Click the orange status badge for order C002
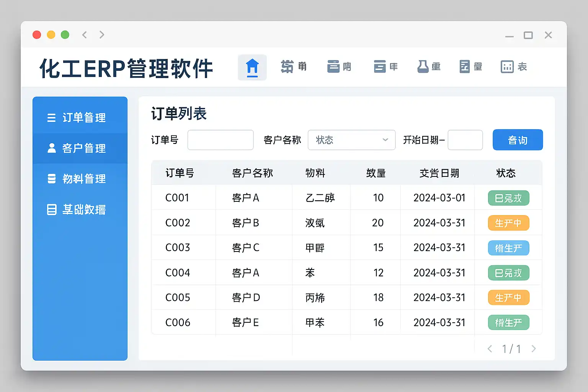 [x=508, y=223]
